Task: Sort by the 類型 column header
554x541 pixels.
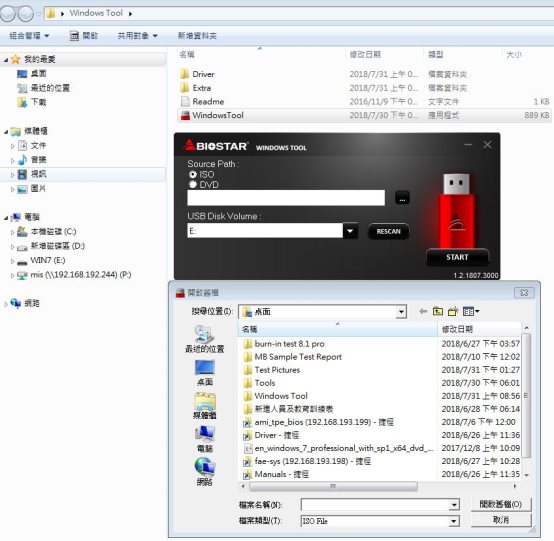Action: pos(436,54)
